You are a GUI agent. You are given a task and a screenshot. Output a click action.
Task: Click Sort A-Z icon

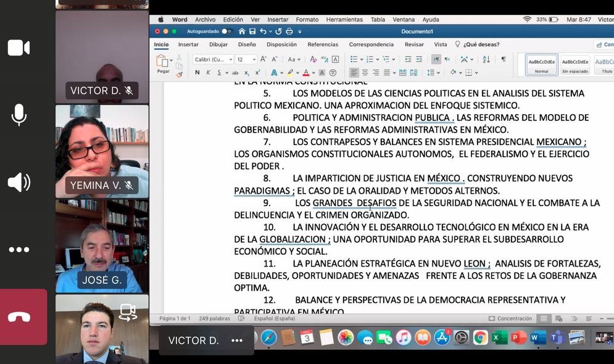coord(486,59)
